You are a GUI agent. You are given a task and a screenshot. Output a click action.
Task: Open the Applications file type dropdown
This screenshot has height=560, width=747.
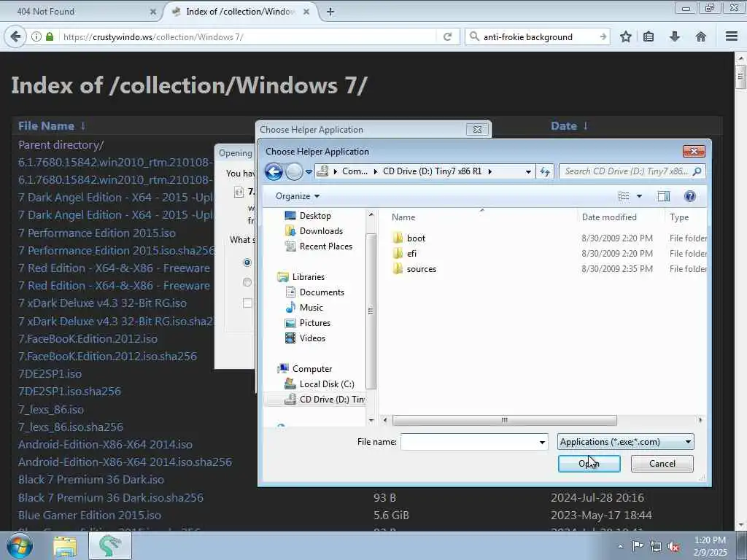pos(625,442)
